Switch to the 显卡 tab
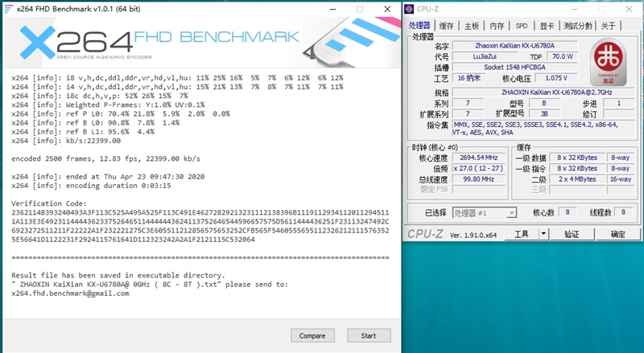644x353 pixels. [x=547, y=26]
